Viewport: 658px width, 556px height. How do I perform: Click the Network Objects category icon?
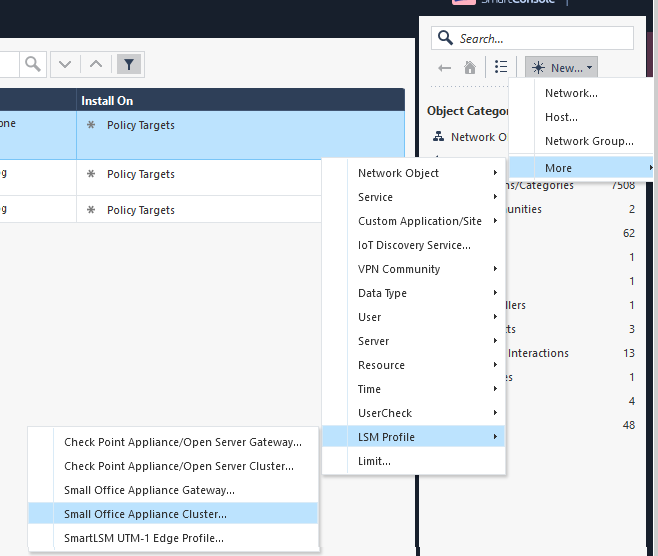click(x=438, y=137)
